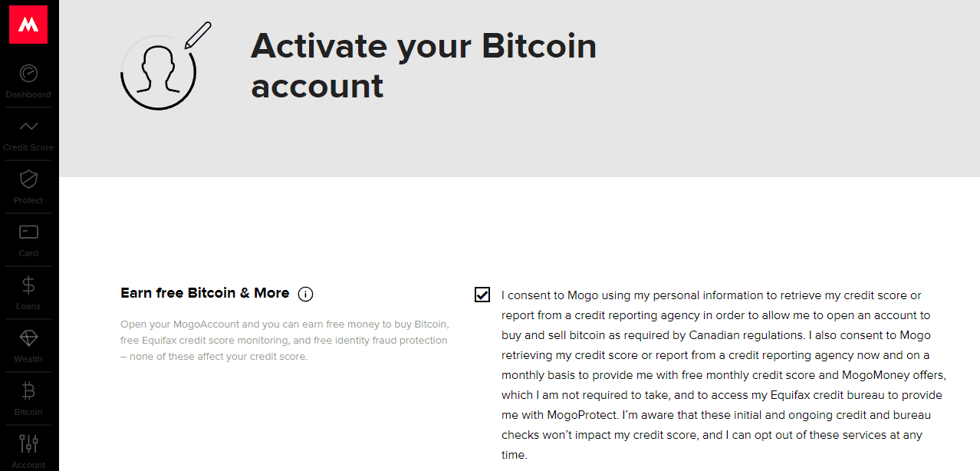Click the Loans sidebar label
Screen dimensions: 980x471
click(28, 306)
